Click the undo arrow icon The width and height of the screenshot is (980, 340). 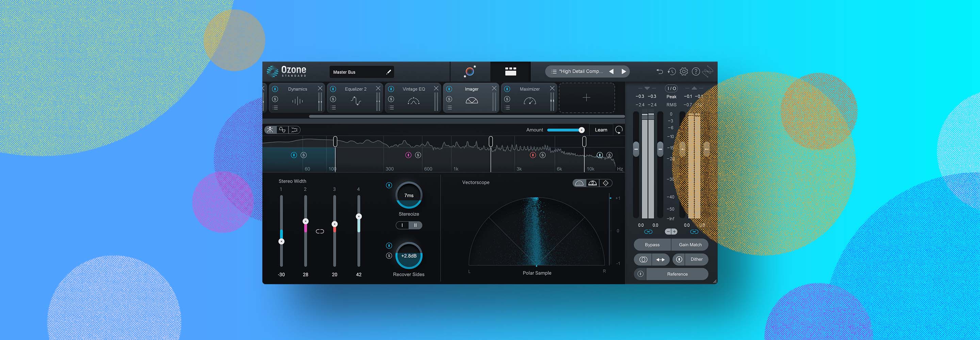tap(659, 71)
